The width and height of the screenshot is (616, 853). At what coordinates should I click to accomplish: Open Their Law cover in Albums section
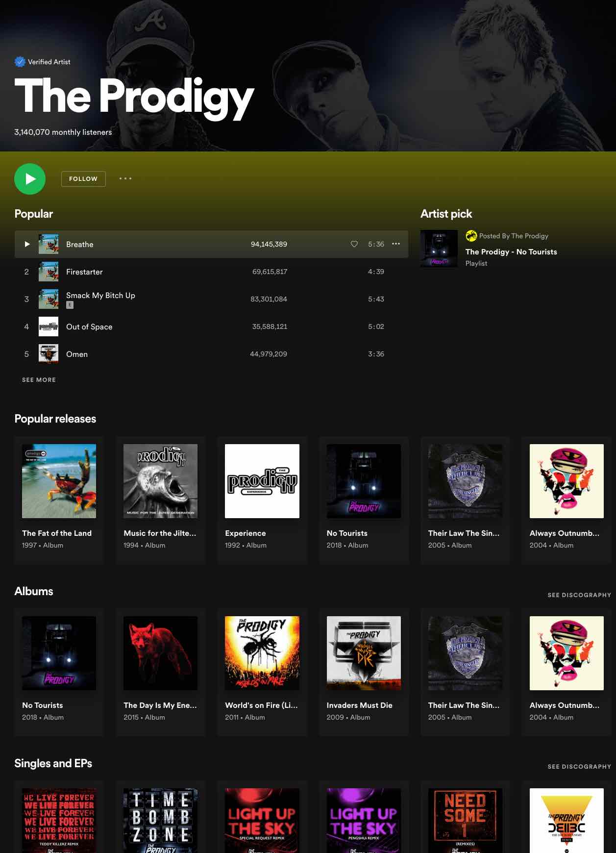(x=465, y=653)
